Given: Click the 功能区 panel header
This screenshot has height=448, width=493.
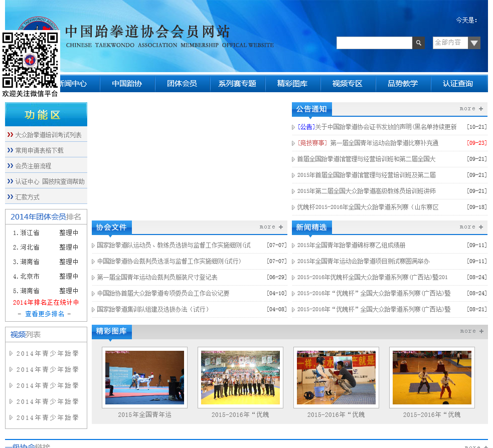Looking at the screenshot, I should coord(46,114).
